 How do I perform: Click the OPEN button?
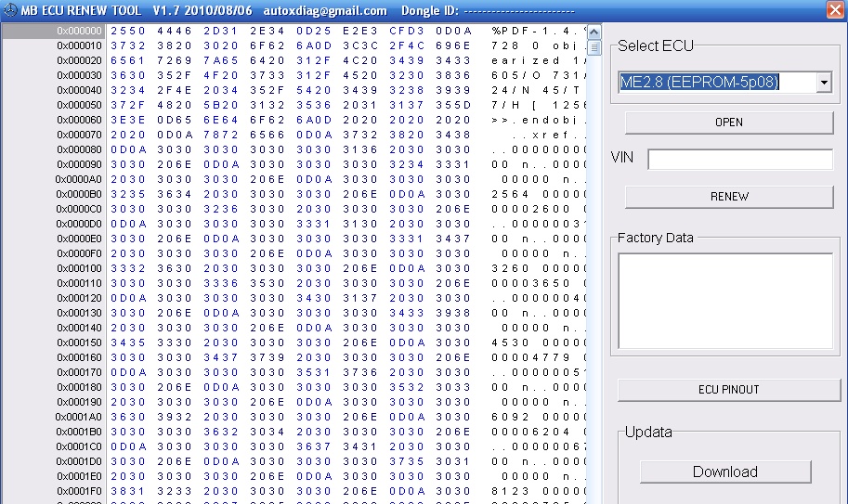(x=729, y=123)
